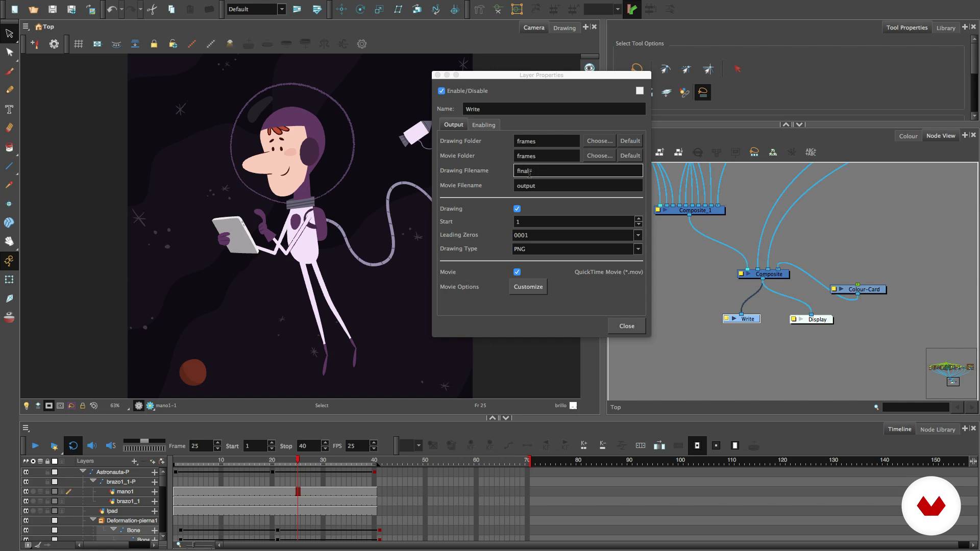Toggle the Movie checkbox in Write properties
The image size is (980, 551).
click(516, 272)
